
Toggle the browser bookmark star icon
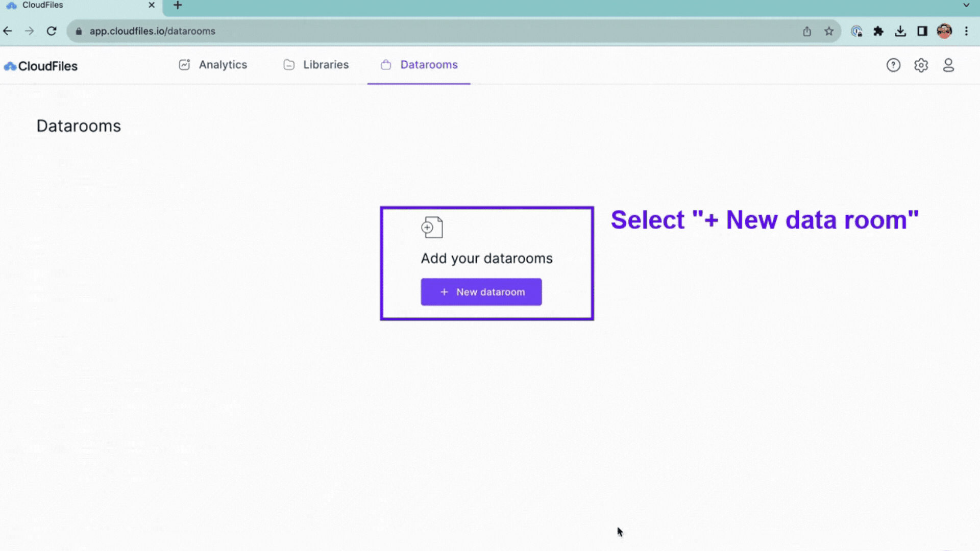tap(828, 31)
